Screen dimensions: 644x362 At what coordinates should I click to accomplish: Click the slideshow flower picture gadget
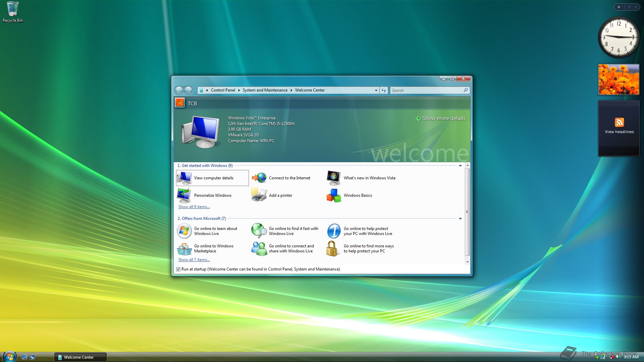point(619,79)
